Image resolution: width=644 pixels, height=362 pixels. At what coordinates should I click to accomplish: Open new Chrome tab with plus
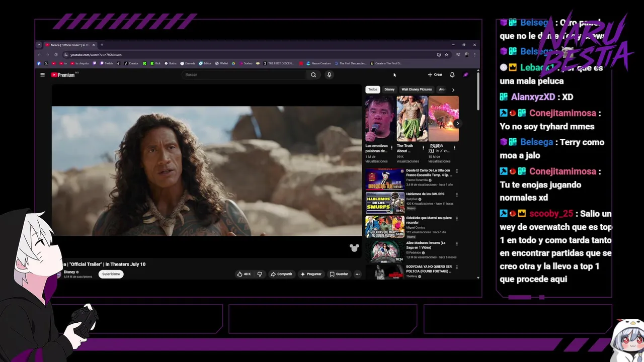click(102, 45)
